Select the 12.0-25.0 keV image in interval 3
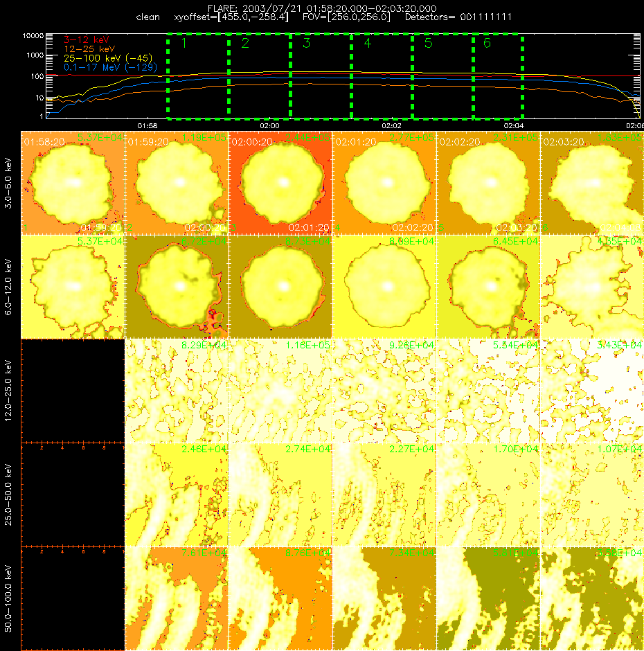The width and height of the screenshot is (644, 651). [x=280, y=391]
